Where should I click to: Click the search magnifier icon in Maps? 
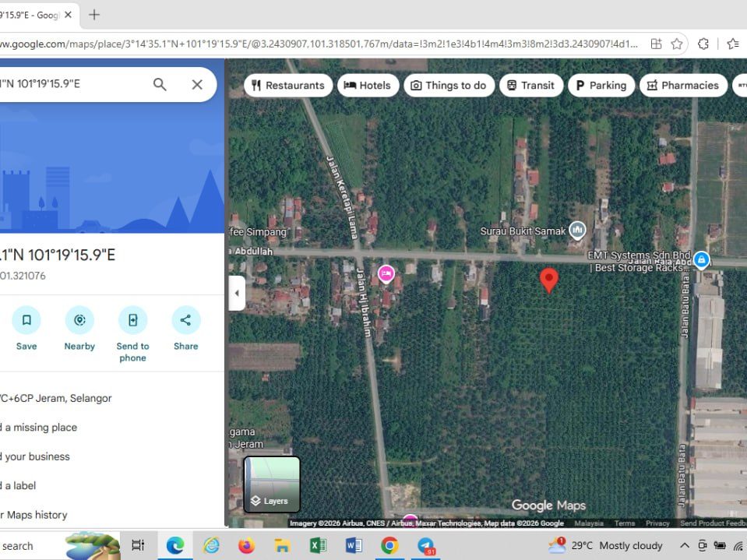click(x=160, y=85)
